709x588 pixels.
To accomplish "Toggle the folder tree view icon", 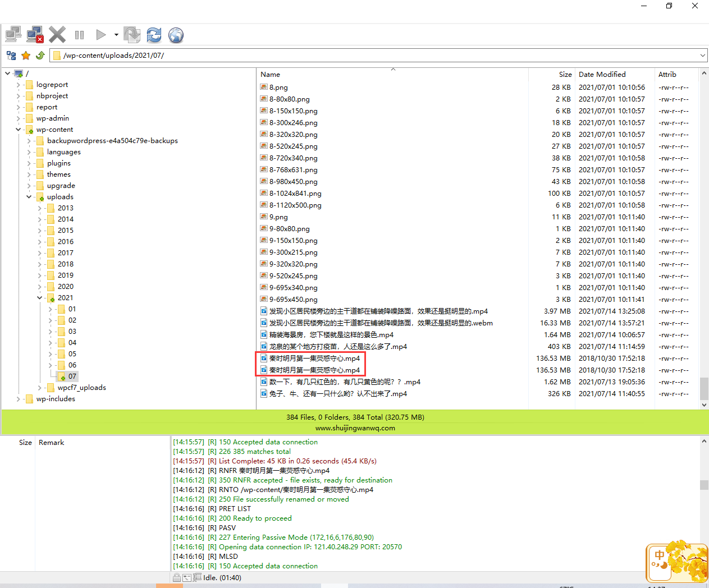I will [x=11, y=56].
